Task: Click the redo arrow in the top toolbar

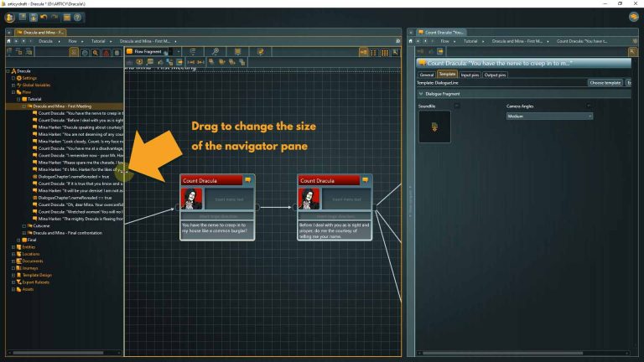Action: (x=55, y=18)
